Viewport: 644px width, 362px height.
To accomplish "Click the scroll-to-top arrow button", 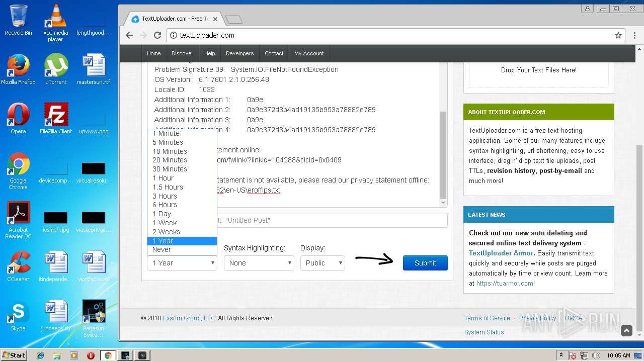I will point(626,330).
